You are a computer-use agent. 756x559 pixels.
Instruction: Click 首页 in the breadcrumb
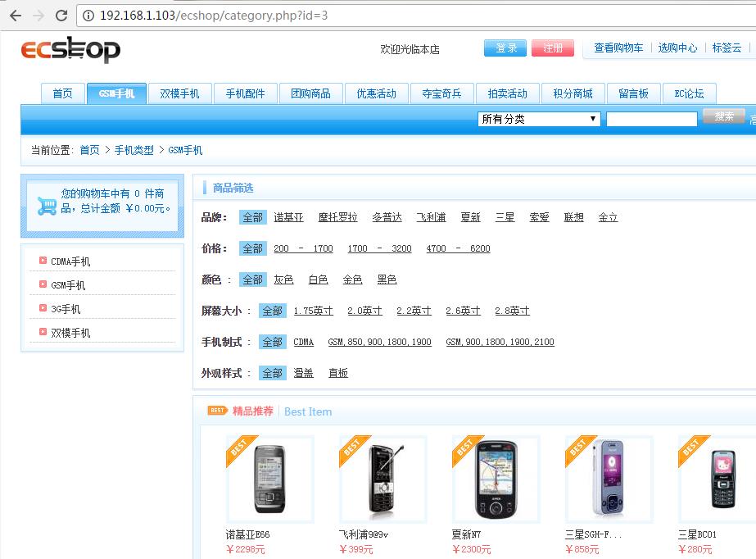(89, 150)
